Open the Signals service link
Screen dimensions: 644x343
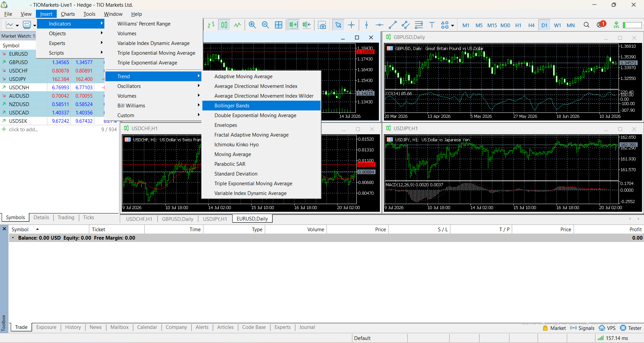point(582,328)
